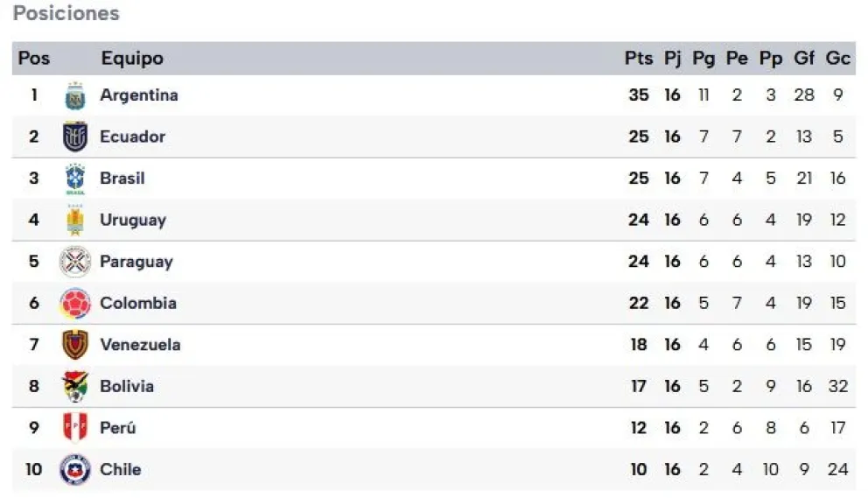This screenshot has height=498, width=868.
Task: Select the Chile team badge
Action: coord(75,469)
